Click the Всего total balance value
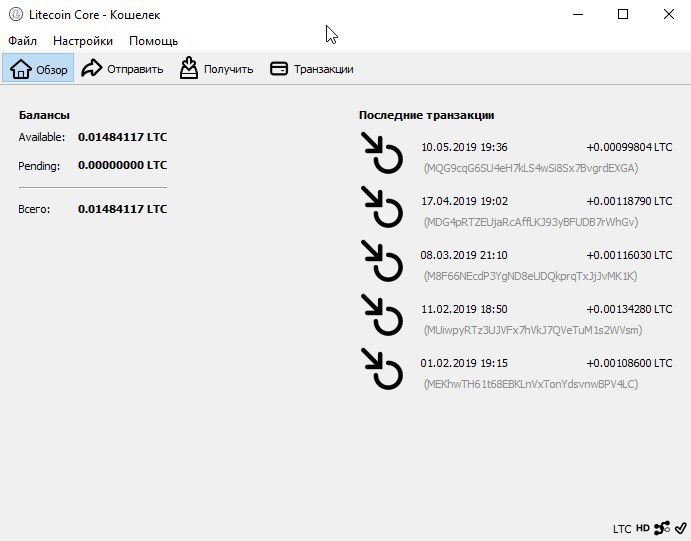691x541 pixels. tap(123, 209)
